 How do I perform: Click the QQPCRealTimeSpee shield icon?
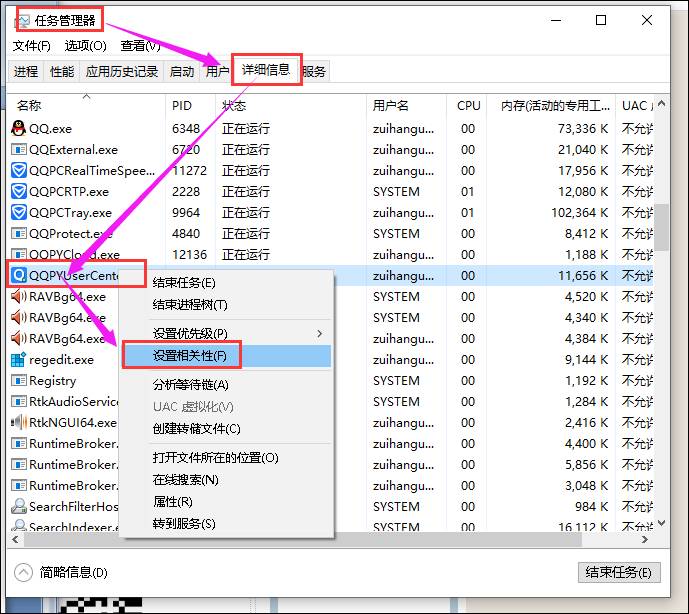(x=18, y=170)
